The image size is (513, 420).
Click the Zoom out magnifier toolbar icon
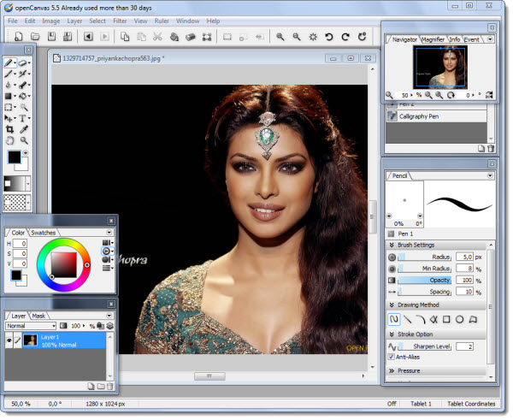(x=297, y=36)
